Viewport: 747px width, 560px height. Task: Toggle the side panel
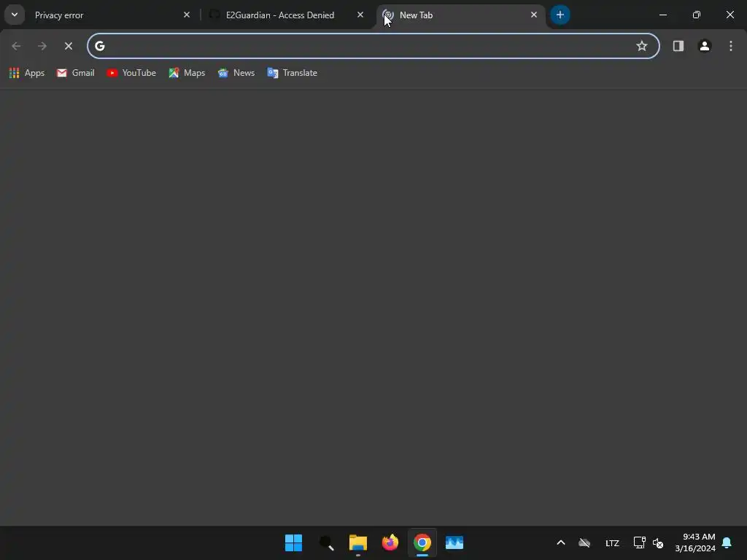tap(678, 46)
